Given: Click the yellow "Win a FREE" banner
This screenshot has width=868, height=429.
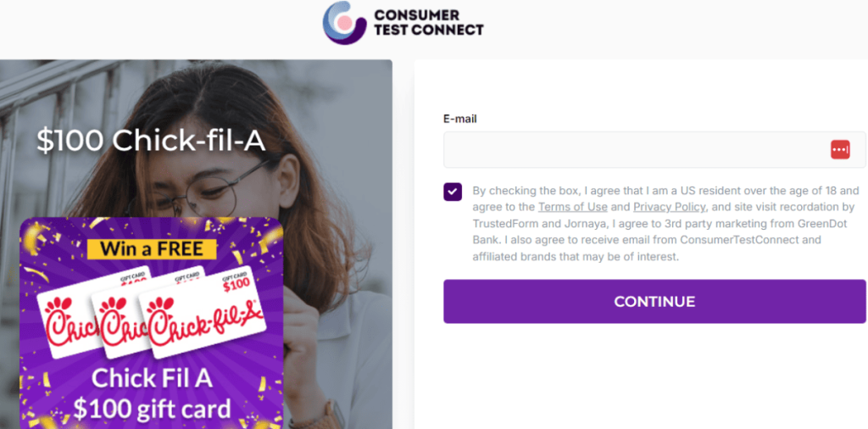Looking at the screenshot, I should click(152, 248).
